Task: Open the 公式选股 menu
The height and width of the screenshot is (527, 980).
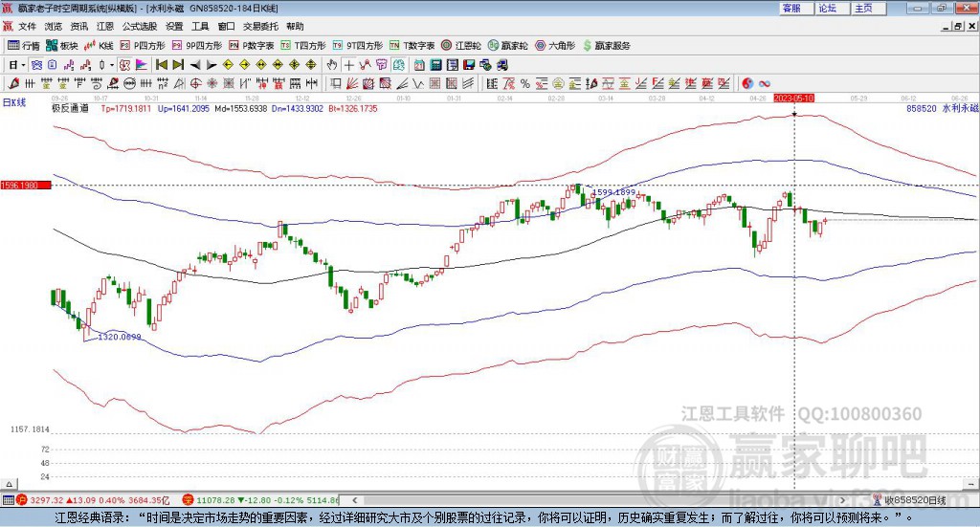Action: click(x=139, y=27)
